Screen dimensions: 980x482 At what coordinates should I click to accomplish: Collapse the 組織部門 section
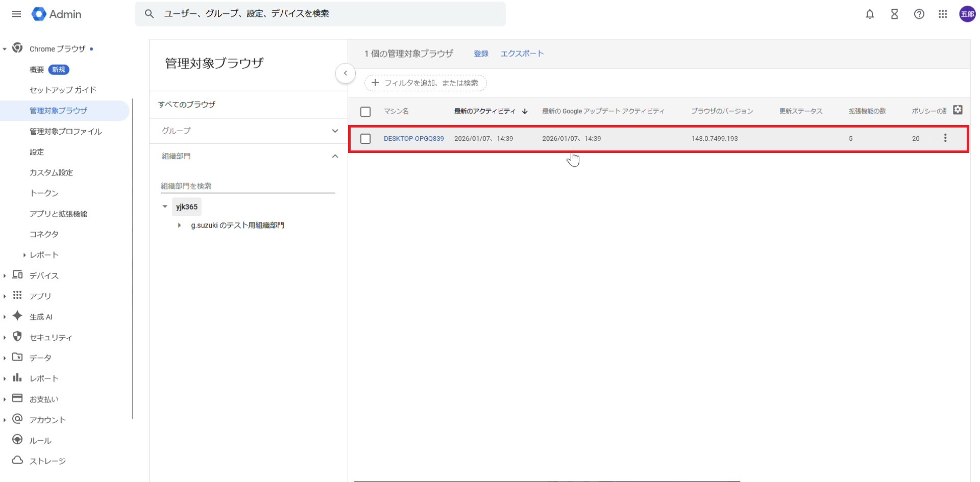(x=335, y=156)
